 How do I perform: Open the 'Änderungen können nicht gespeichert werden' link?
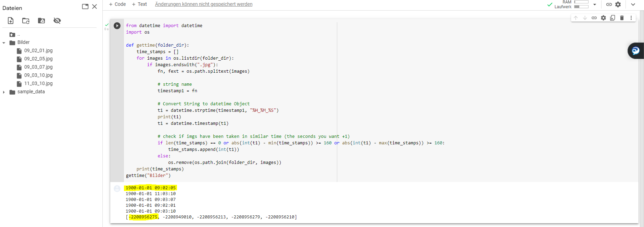point(204,4)
